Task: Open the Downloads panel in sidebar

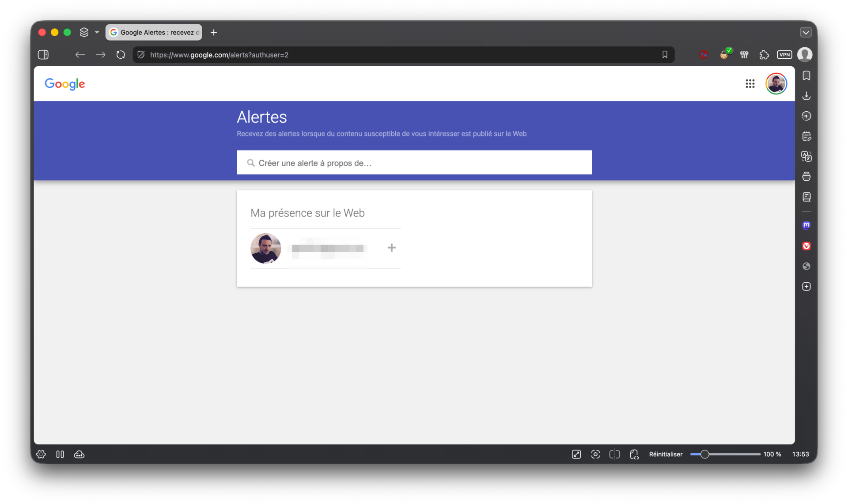Action: coord(806,96)
